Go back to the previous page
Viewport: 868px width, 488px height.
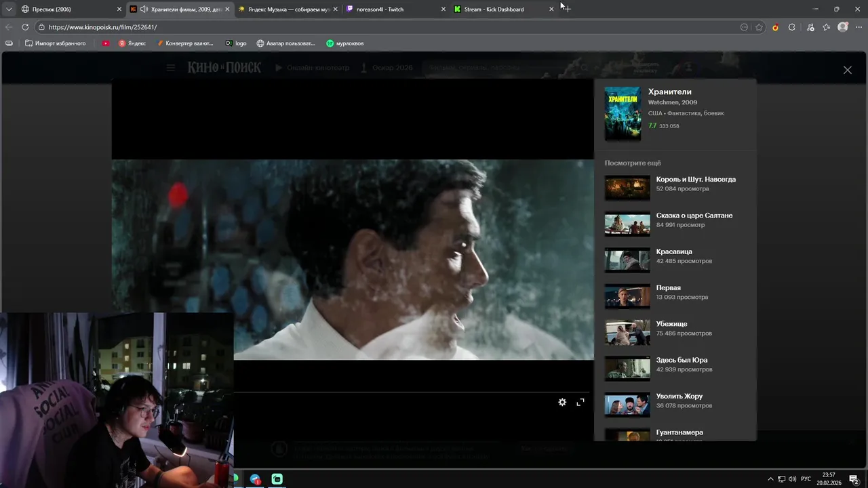click(9, 27)
